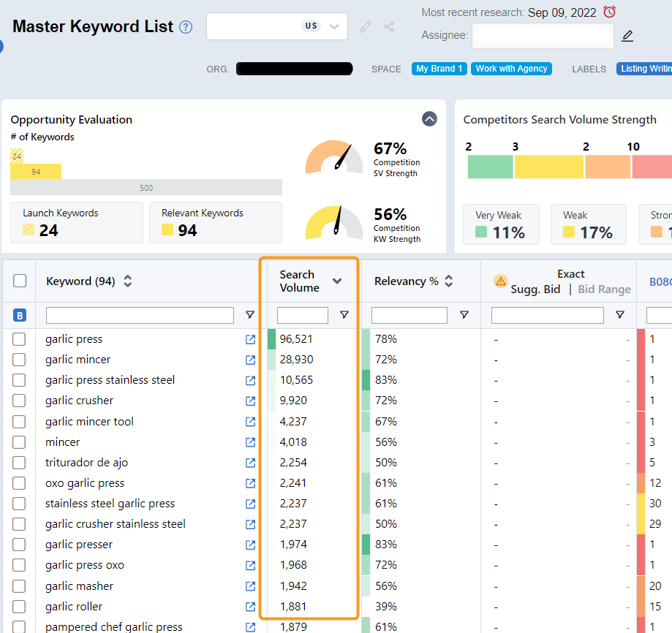Image resolution: width=672 pixels, height=633 pixels.
Task: Collapse the Opportunity Evaluation panel
Action: point(429,118)
